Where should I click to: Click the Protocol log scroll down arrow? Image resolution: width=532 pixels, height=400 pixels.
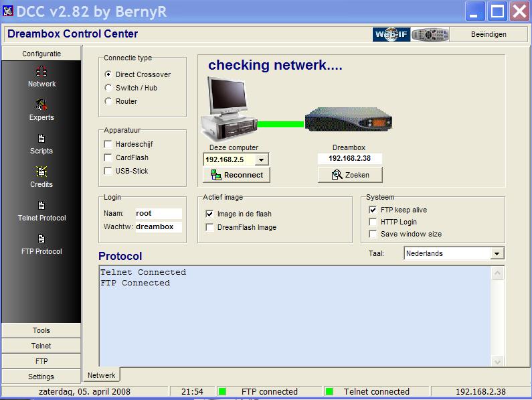point(497,362)
